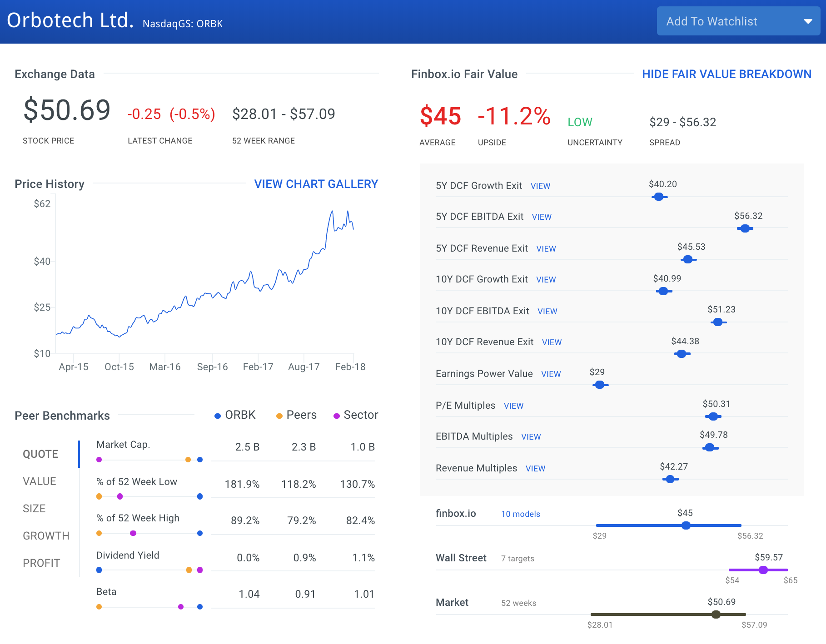
Task: View the P/E Multiples model
Action: [513, 406]
